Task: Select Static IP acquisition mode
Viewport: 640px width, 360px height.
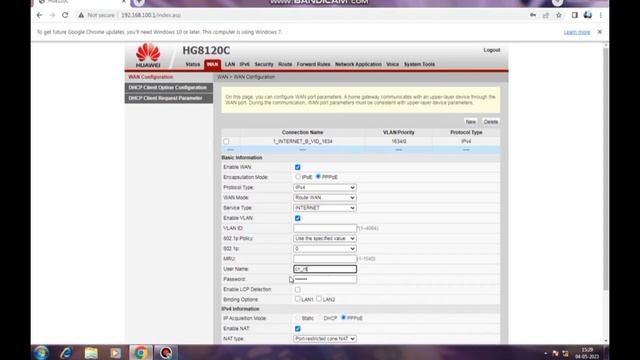Action: [x=298, y=318]
